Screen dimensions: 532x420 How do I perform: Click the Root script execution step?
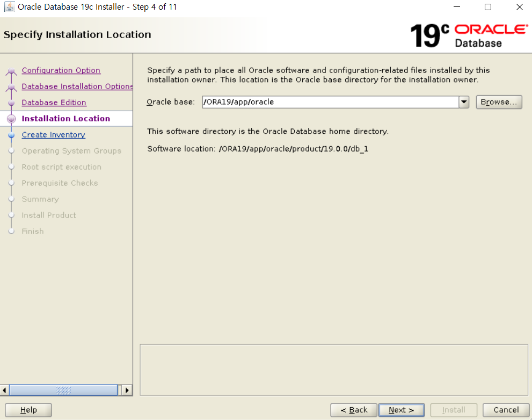click(x=61, y=167)
